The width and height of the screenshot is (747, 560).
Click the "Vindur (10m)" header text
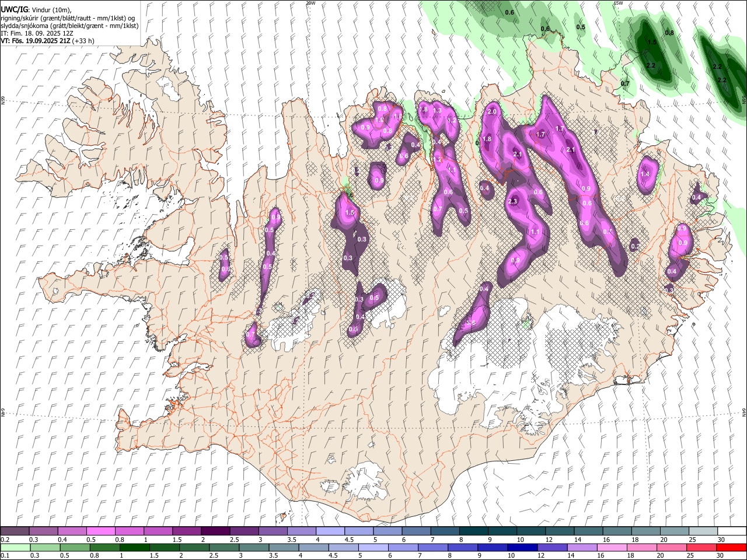51,10
